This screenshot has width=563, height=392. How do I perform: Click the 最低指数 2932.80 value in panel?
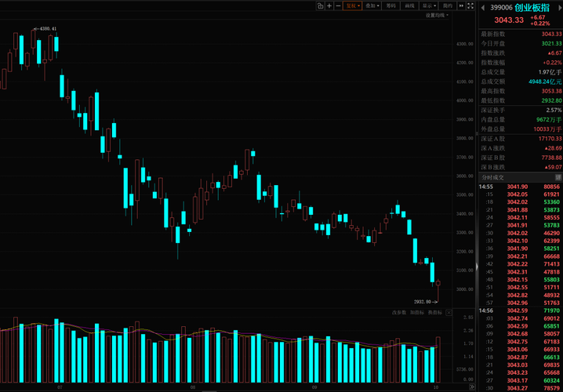point(551,100)
